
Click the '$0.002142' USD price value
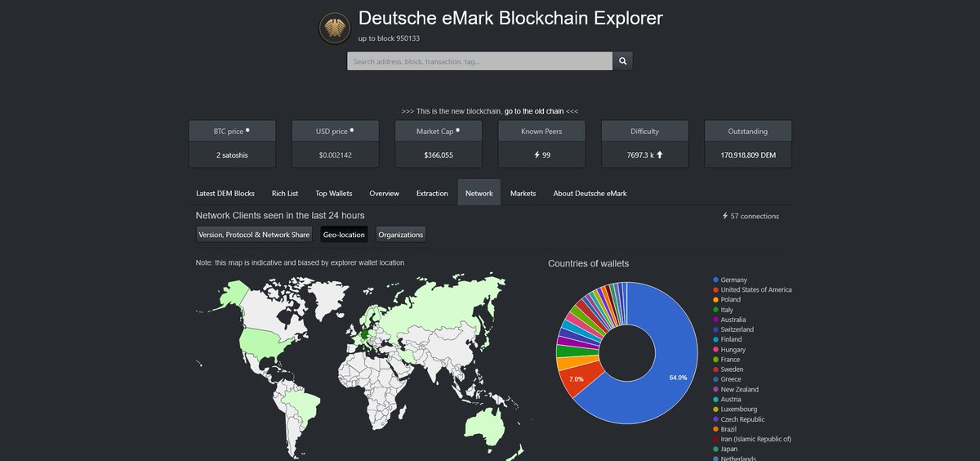point(335,154)
